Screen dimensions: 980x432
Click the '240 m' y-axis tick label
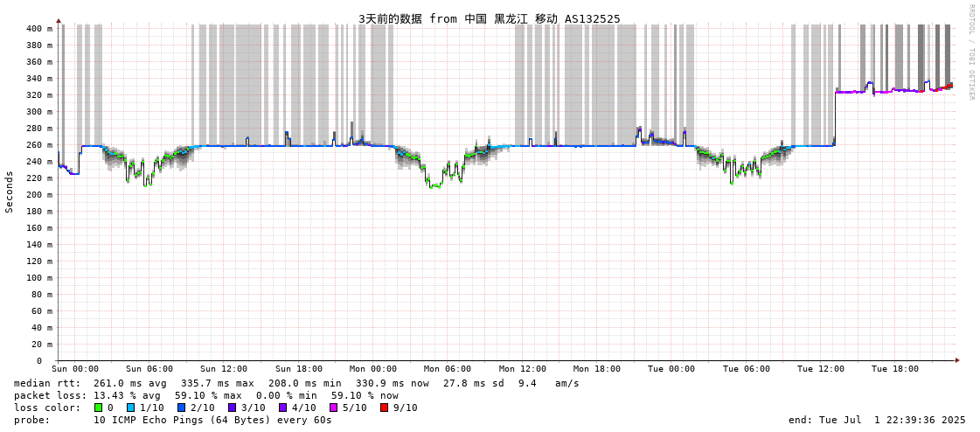pos(39,161)
